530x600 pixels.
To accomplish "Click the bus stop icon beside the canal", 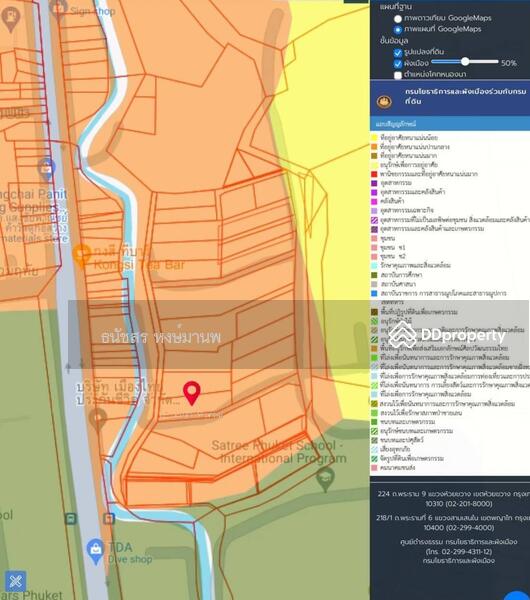I will pyautogui.click(x=109, y=518).
